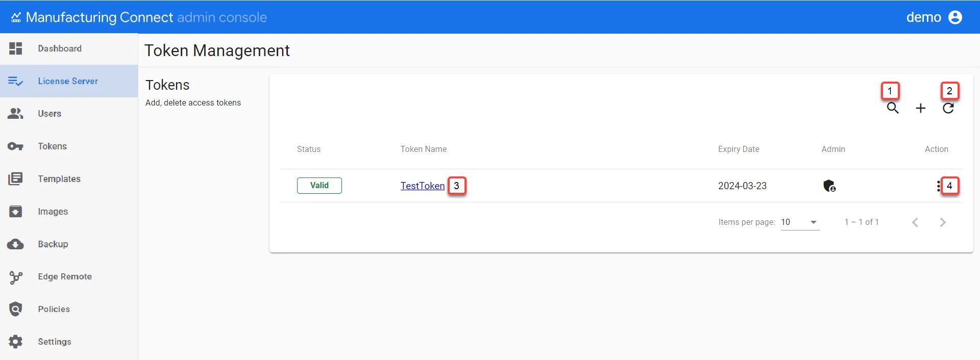This screenshot has height=360, width=980.
Task: Click the expiry date 2024-03-23
Action: point(743,186)
